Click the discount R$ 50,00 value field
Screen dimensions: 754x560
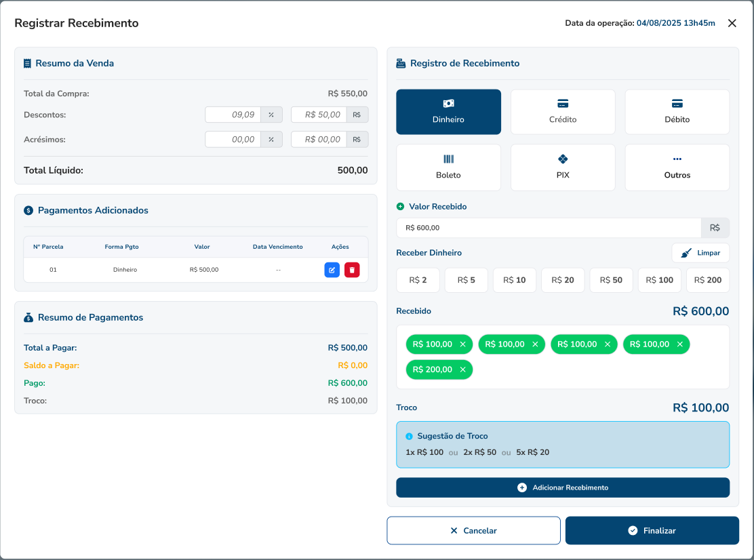[319, 115]
